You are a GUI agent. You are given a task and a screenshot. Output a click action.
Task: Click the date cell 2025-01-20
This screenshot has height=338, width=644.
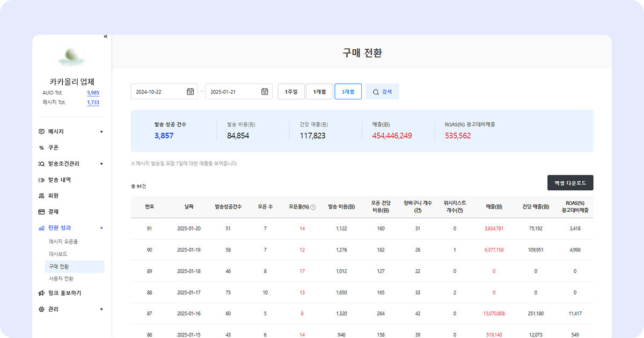[189, 229]
